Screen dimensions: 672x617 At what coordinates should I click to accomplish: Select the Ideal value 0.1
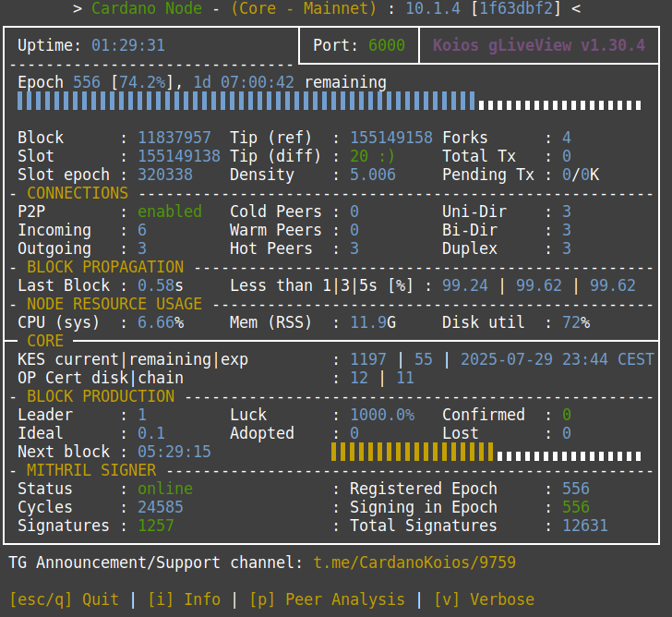[151, 432]
